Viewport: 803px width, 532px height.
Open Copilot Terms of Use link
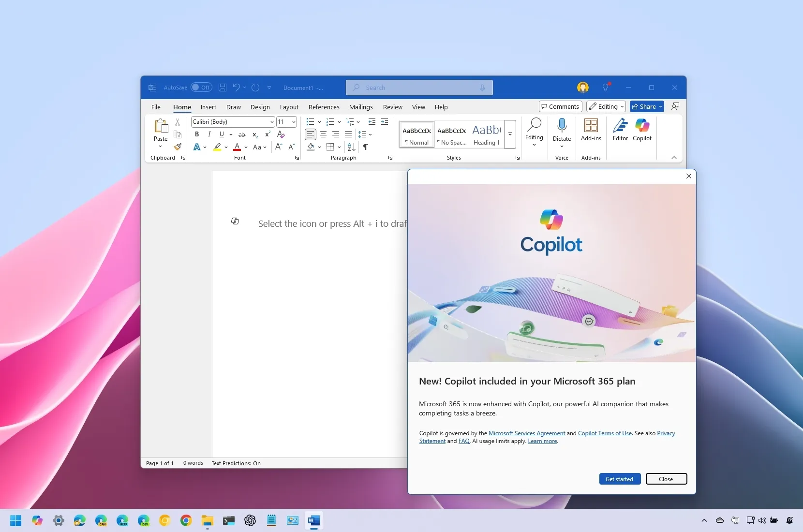[x=605, y=433]
